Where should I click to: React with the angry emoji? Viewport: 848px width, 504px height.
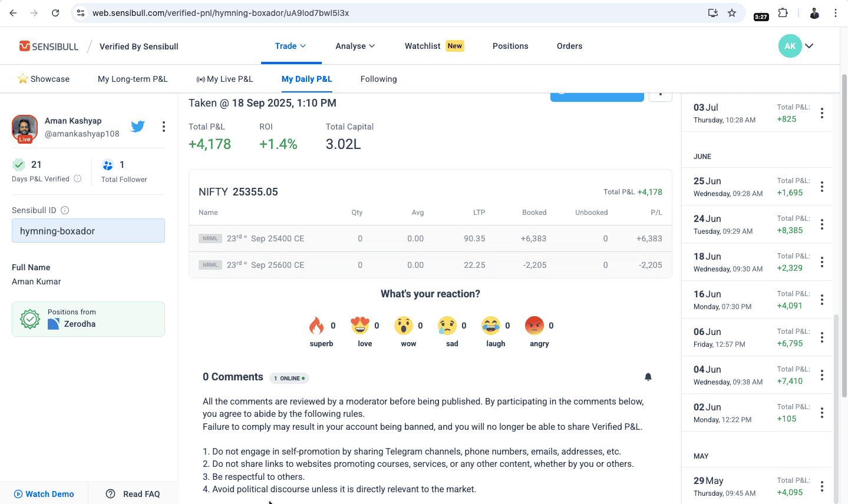click(534, 326)
